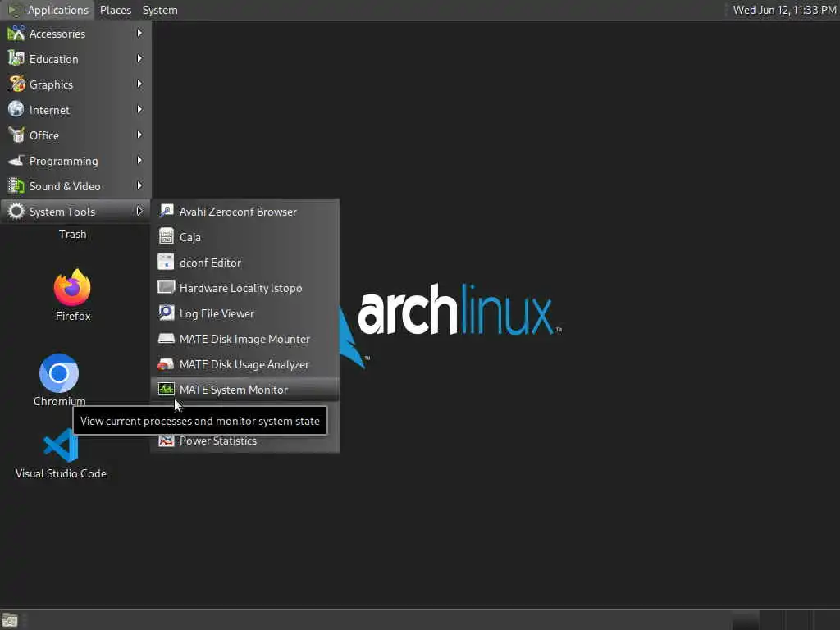
Task: Click the Visual Studio Code label text
Action: [61, 473]
